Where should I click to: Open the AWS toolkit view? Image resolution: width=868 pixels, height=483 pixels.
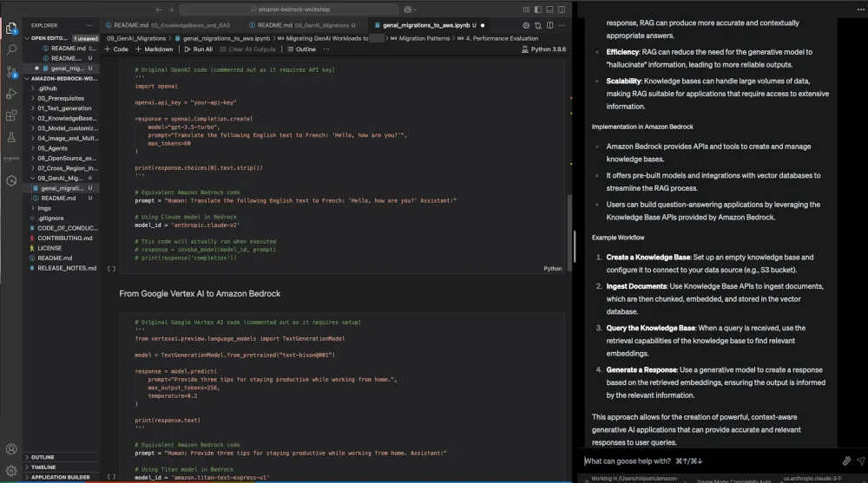(x=11, y=159)
